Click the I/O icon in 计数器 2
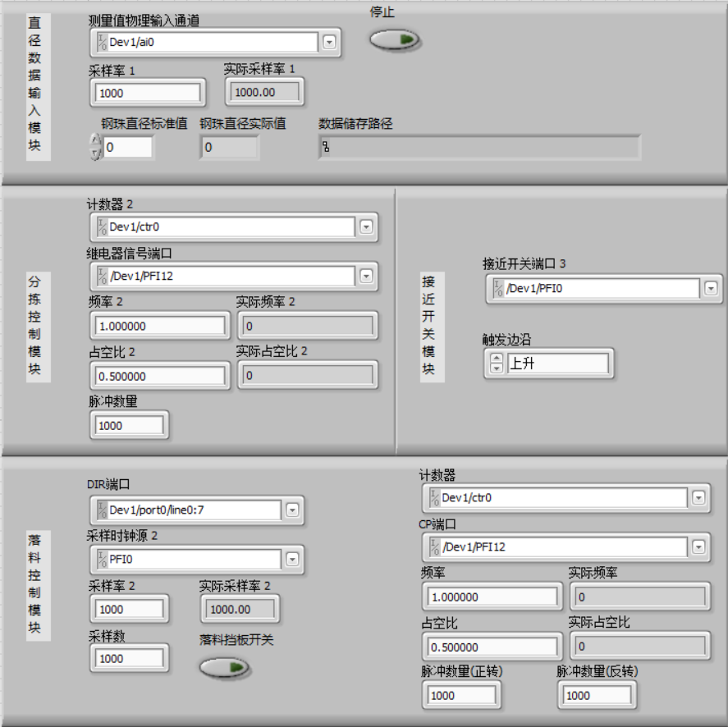Viewport: 728px width, 727px height. [102, 227]
